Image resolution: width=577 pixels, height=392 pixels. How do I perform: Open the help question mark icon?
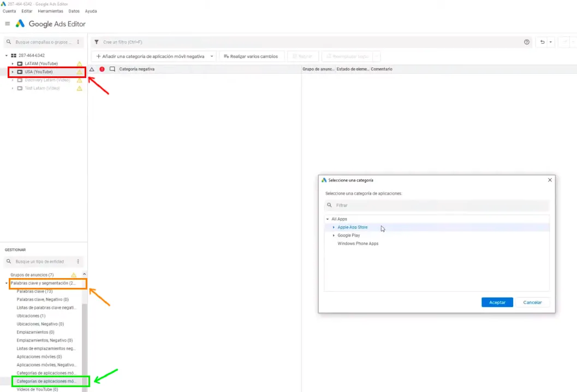coord(527,42)
